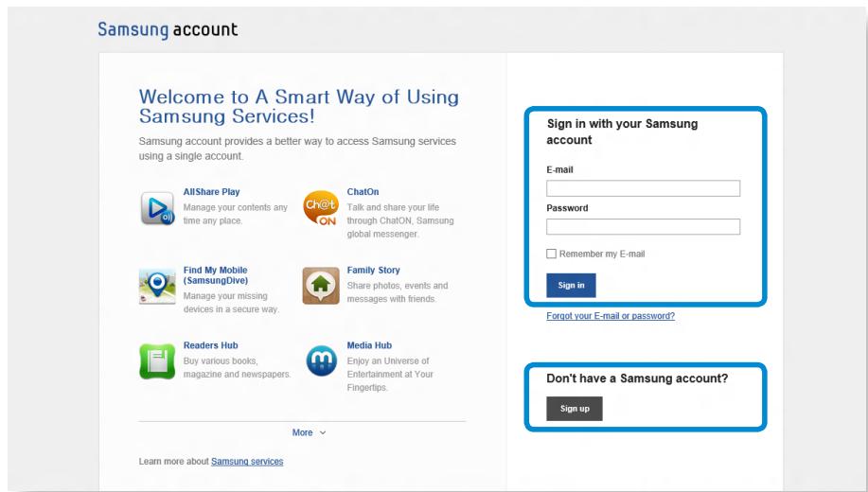868x492 pixels.
Task: Follow the Samsung services link
Action: pyautogui.click(x=247, y=462)
